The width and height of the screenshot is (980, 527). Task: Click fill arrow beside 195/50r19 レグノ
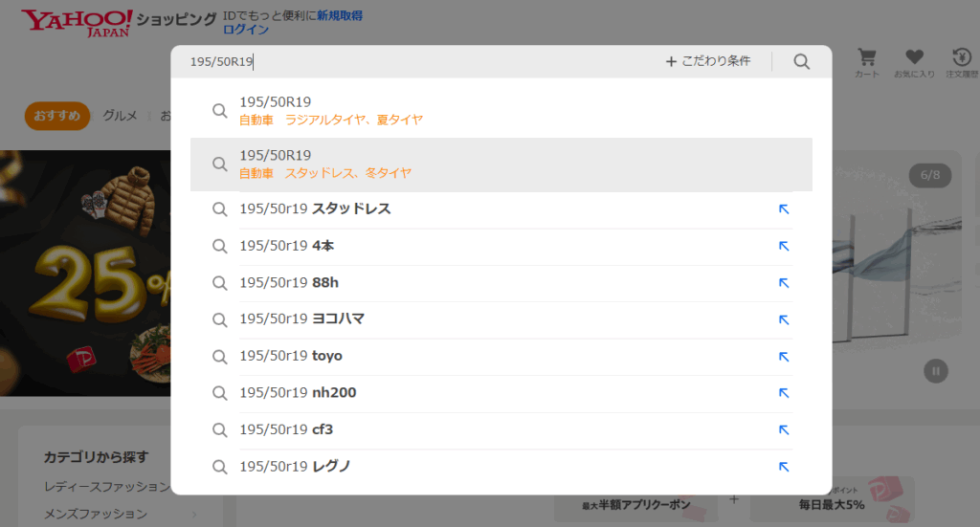(x=784, y=467)
